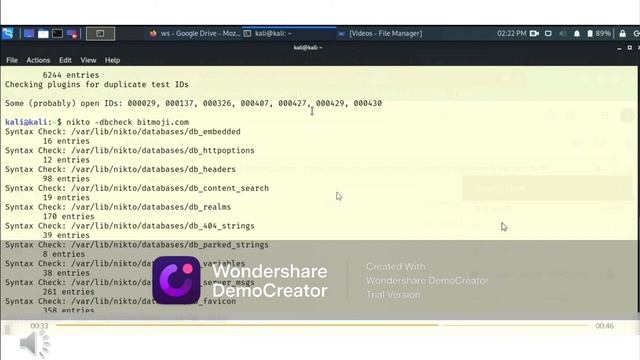Image resolution: width=640 pixels, height=360 pixels.
Task: Click the show desktop panel icon
Action: tap(29, 33)
